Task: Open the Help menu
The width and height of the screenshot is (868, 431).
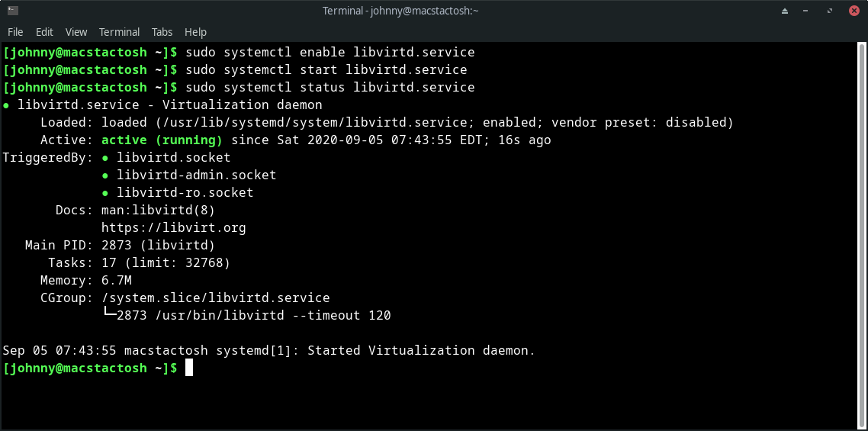Action: [x=195, y=32]
